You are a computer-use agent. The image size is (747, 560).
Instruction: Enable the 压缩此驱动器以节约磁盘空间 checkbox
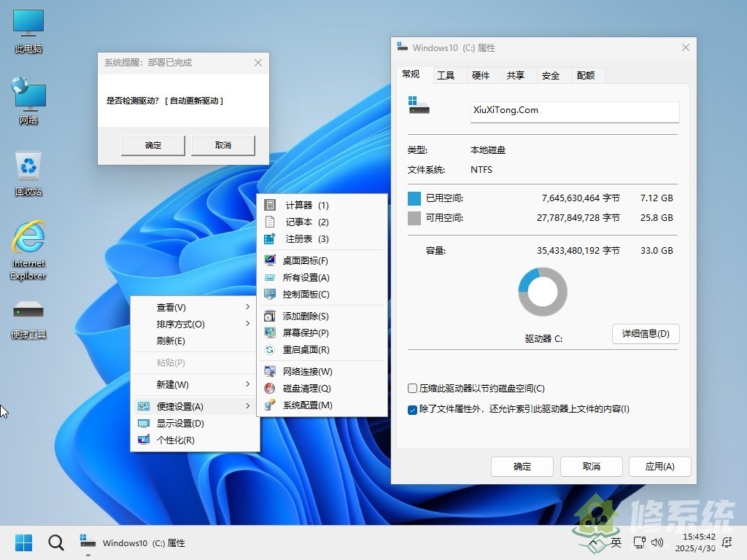412,389
